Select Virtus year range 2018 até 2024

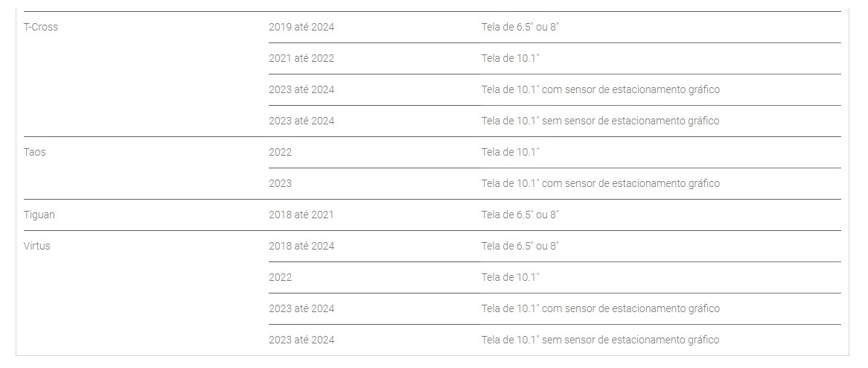tap(301, 246)
